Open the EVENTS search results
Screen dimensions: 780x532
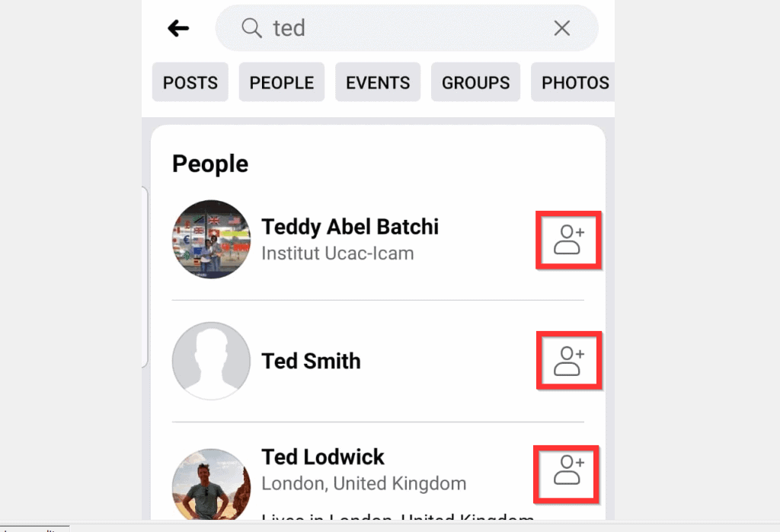pyautogui.click(x=377, y=82)
